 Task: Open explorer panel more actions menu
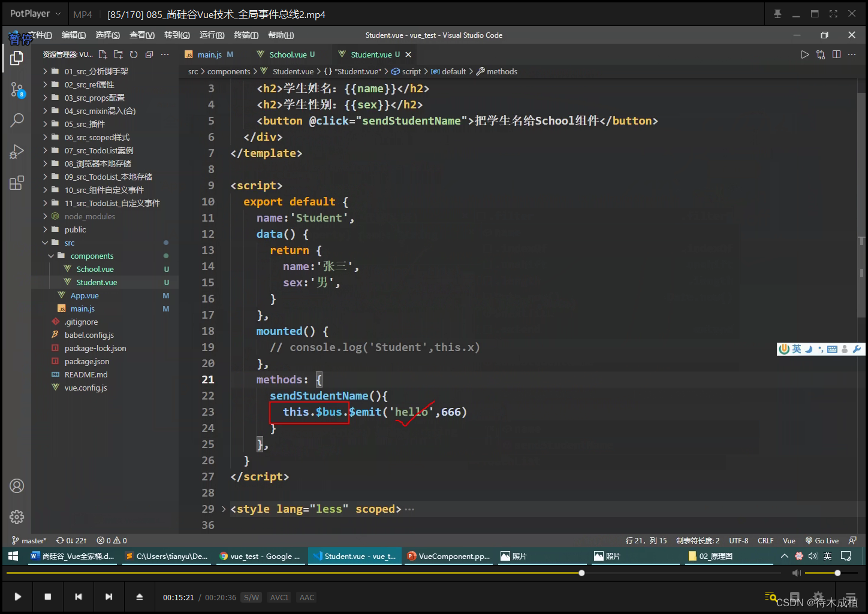pos(165,55)
